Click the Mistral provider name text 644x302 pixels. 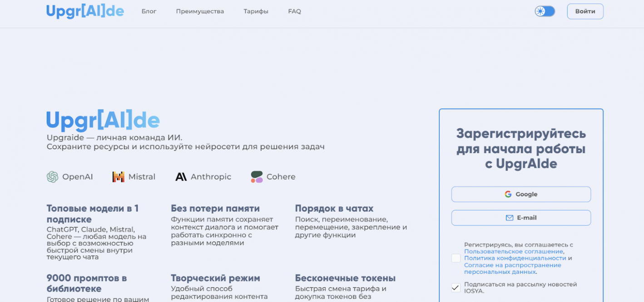pos(142,177)
